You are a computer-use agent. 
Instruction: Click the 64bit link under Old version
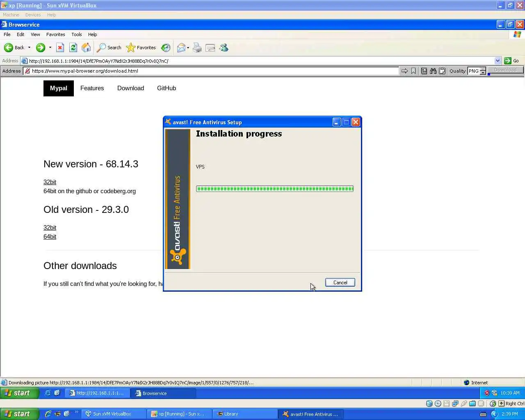pos(50,237)
